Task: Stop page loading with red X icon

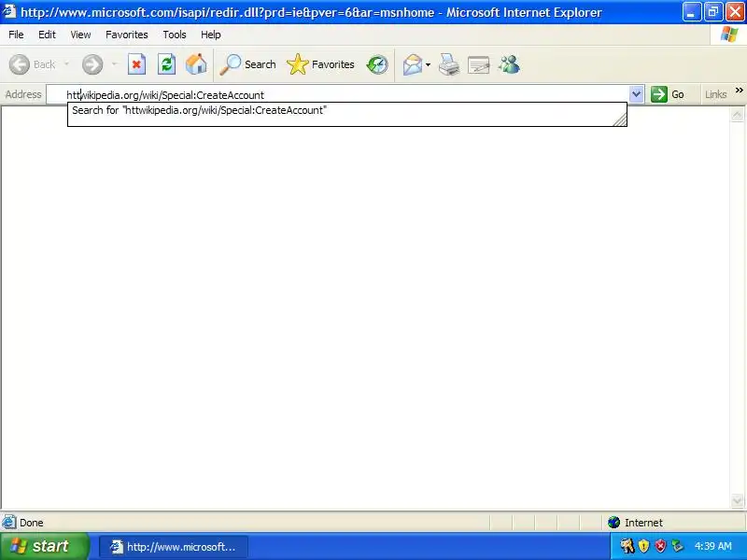Action: pyautogui.click(x=136, y=64)
